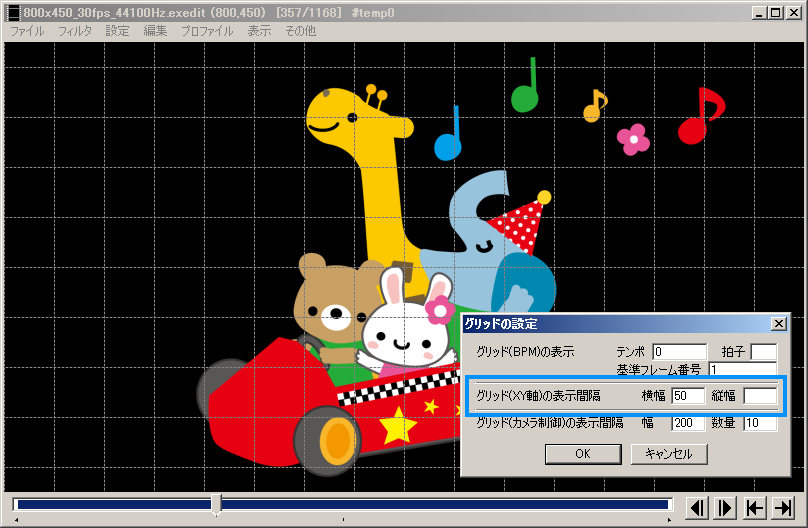
Task: Click the frame seek slider handle
Action: (x=216, y=504)
